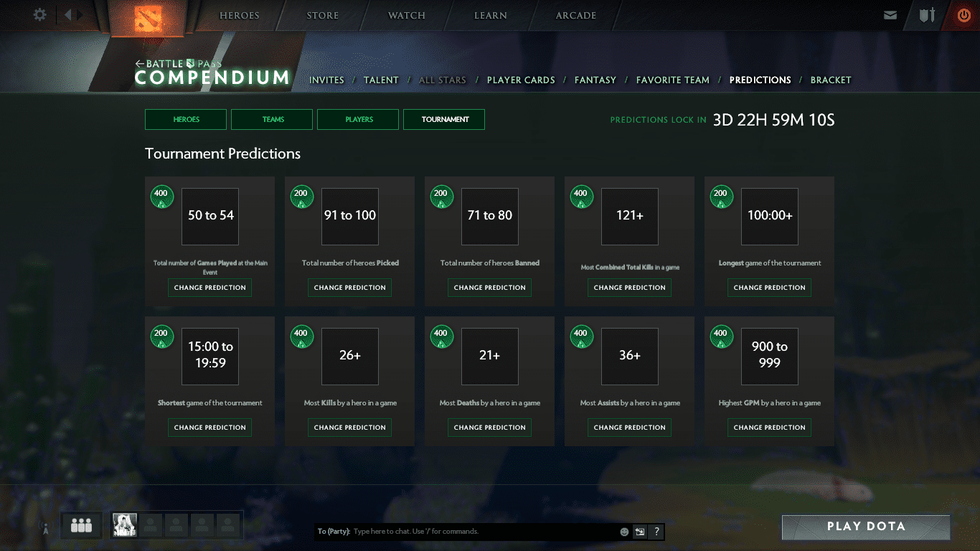Click the back arrow in top bar
This screenshot has width=980, height=551.
point(68,15)
